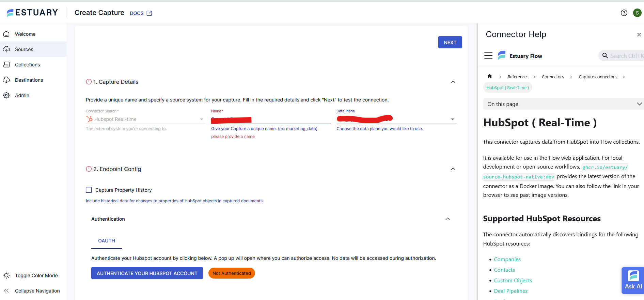Open the Deal Pipelines resource link
Screen dimensions: 644x300
[x=511, y=291]
